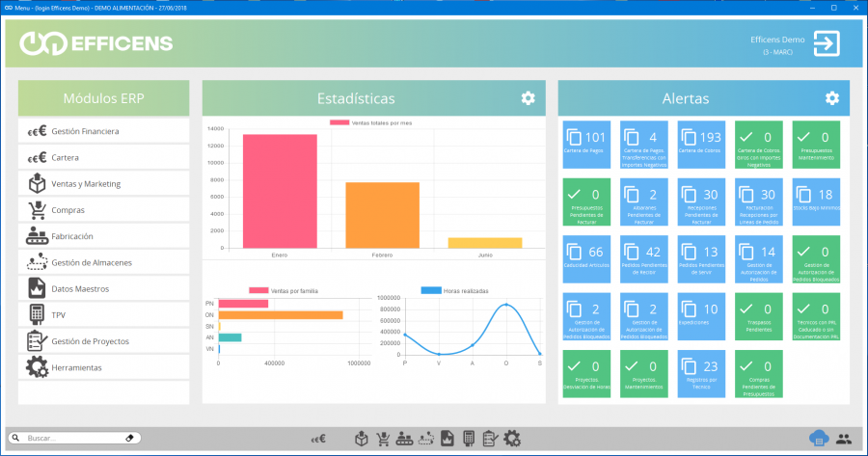Open the Cartera de Pagos alert showing 101
This screenshot has height=456, width=868.
586,145
